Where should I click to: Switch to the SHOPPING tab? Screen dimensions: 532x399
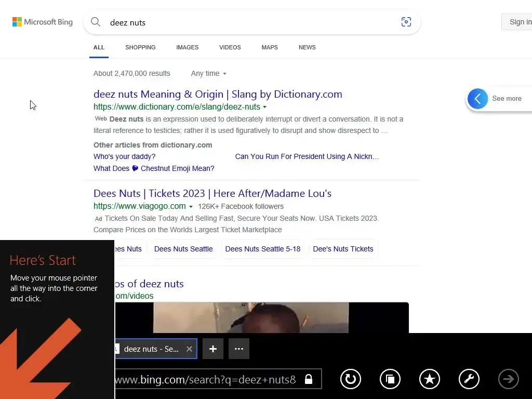tap(140, 47)
